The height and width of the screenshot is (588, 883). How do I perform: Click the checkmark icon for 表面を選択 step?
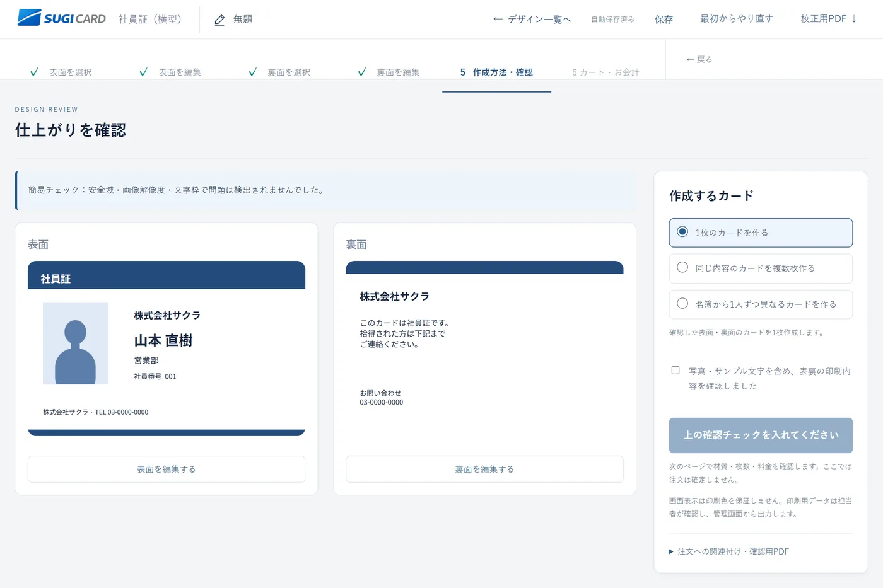pos(34,72)
